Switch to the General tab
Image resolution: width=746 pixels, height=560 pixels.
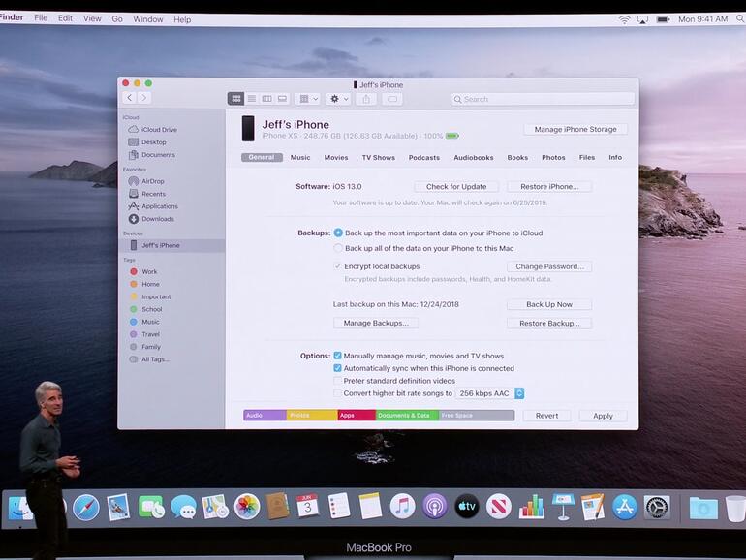(262, 158)
